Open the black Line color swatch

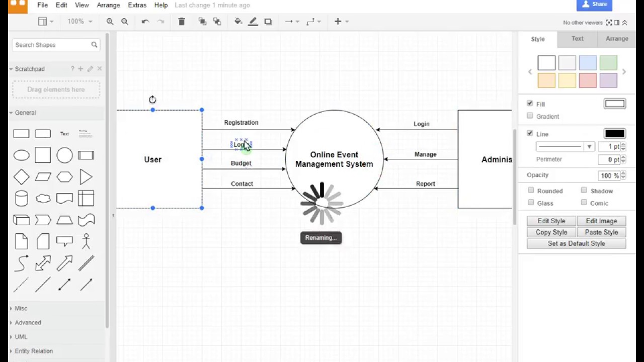pos(615,134)
